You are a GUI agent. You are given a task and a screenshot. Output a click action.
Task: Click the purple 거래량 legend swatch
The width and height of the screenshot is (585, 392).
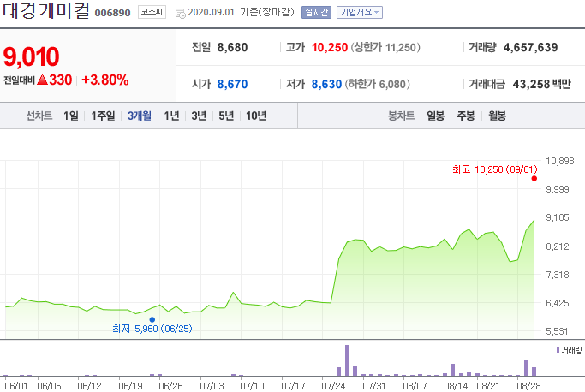[558, 350]
